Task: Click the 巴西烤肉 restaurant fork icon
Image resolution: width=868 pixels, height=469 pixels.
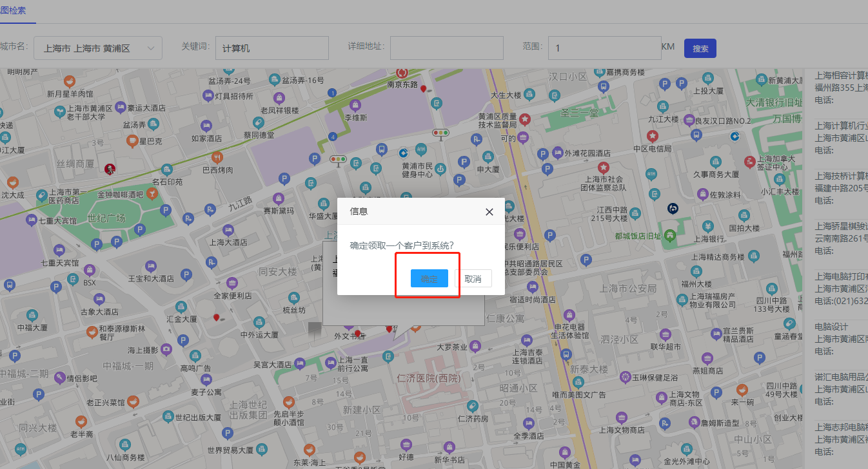Action: 217,157
